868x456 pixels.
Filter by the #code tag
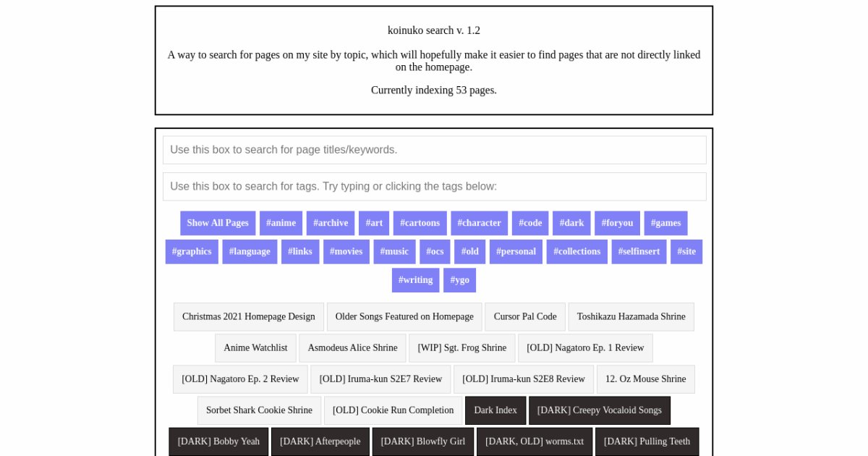pyautogui.click(x=530, y=223)
